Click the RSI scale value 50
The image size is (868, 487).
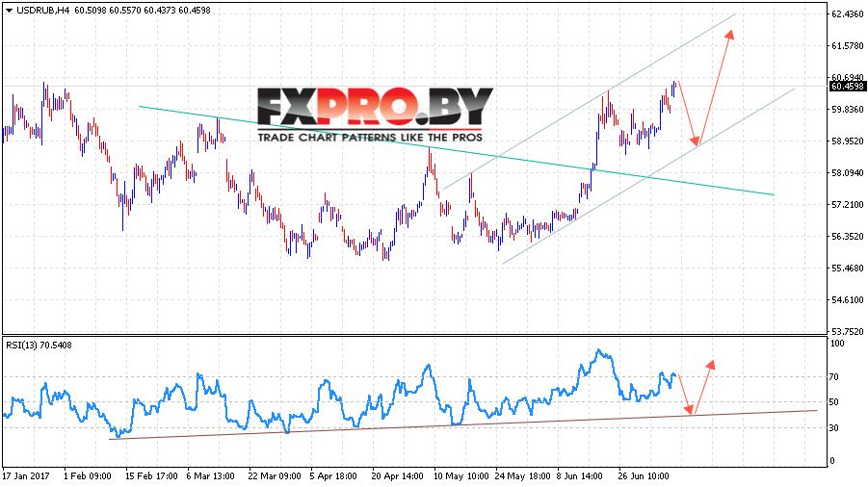point(835,402)
